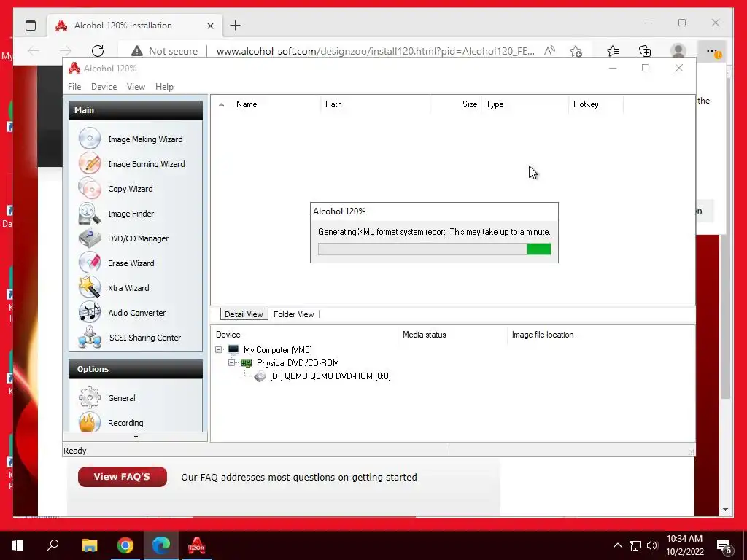Collapse the My Computer (VM5) tree node
747x560 pixels.
click(x=219, y=349)
